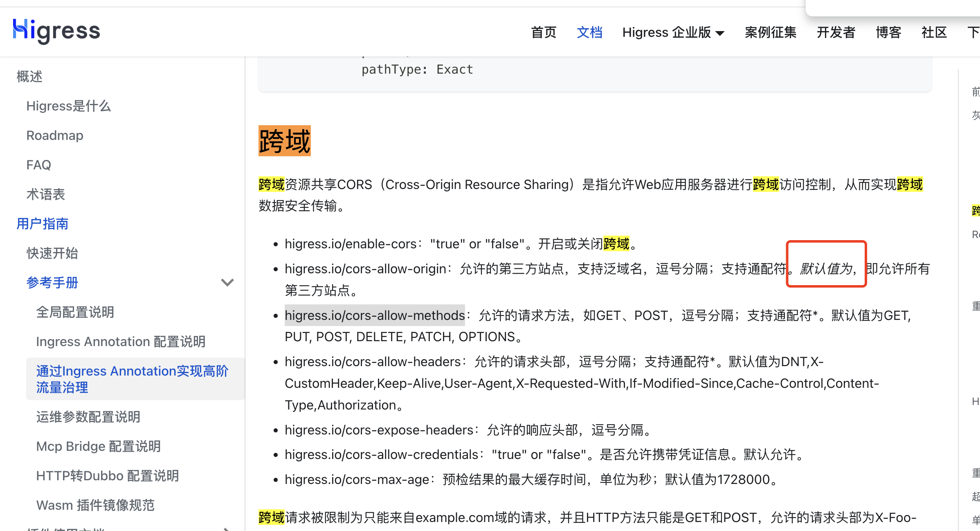Select 用户指南 sidebar section
The image size is (980, 531).
pos(43,224)
